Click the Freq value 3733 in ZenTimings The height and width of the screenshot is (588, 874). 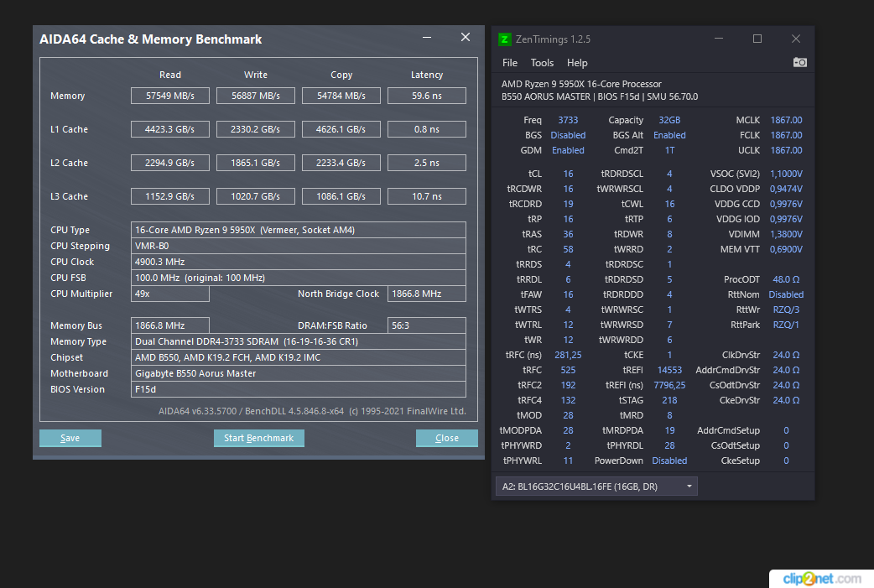[568, 121]
